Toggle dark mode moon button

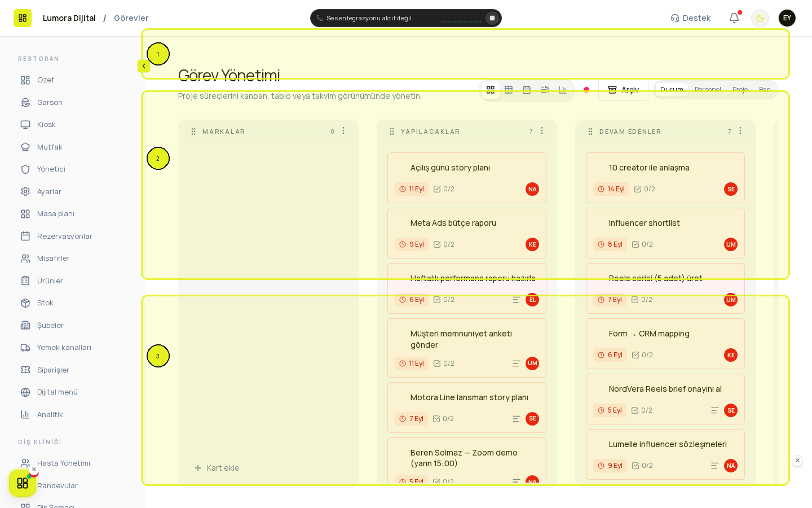760,18
